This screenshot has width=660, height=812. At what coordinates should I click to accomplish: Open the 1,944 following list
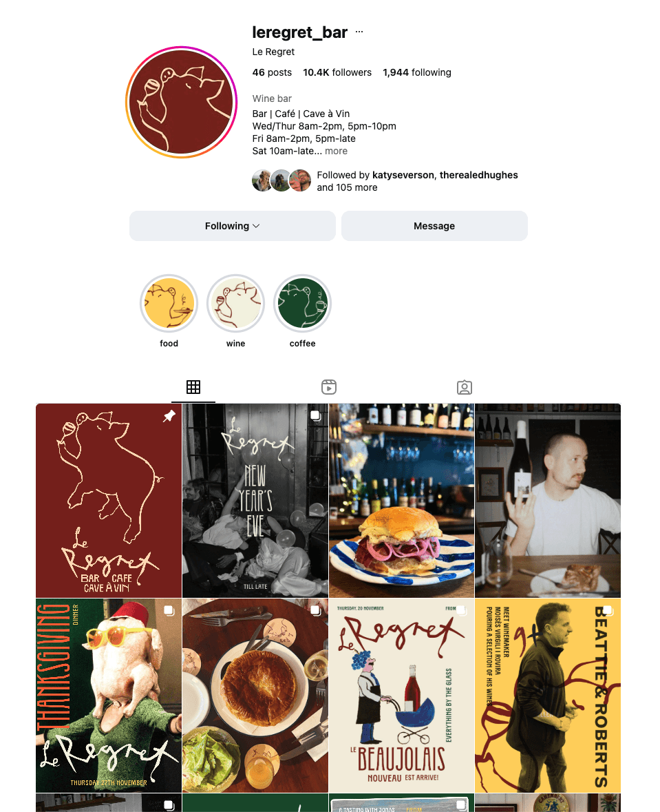tap(416, 72)
